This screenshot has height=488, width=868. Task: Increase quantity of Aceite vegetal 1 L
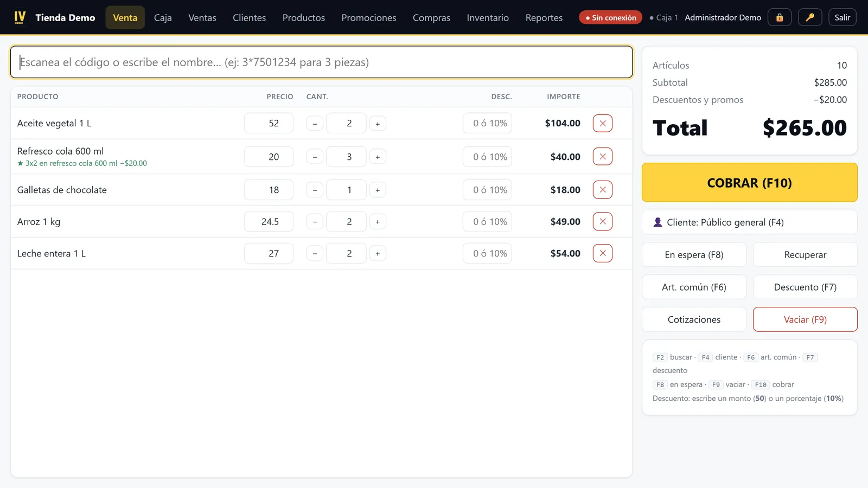point(378,124)
